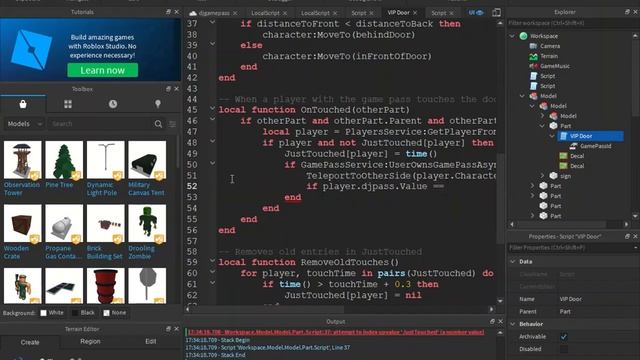Select the GamePassId value in Explorer

pos(595,146)
